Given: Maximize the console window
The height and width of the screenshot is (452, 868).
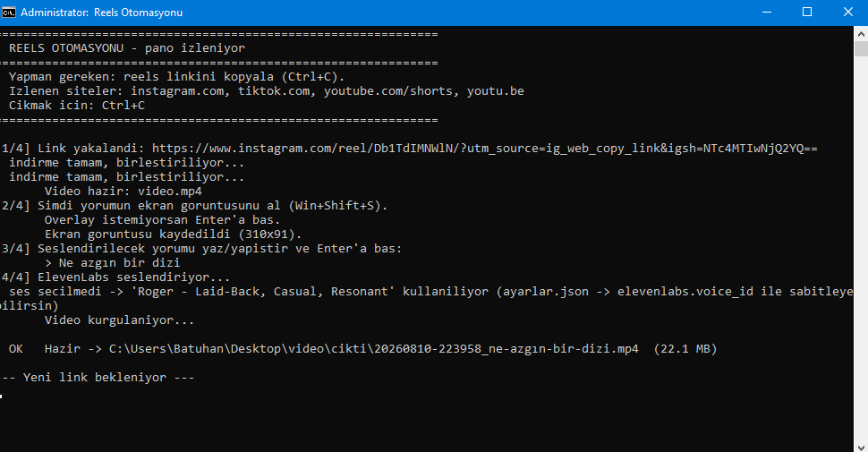Looking at the screenshot, I should pos(807,13).
